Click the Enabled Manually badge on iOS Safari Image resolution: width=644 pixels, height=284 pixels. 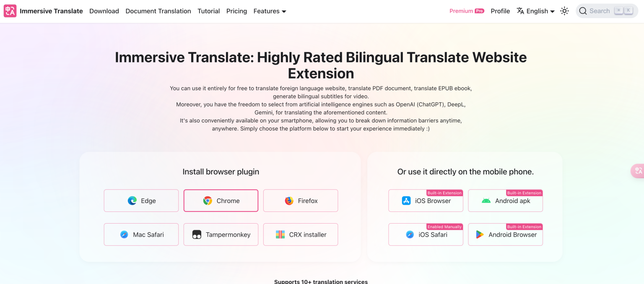coord(444,227)
